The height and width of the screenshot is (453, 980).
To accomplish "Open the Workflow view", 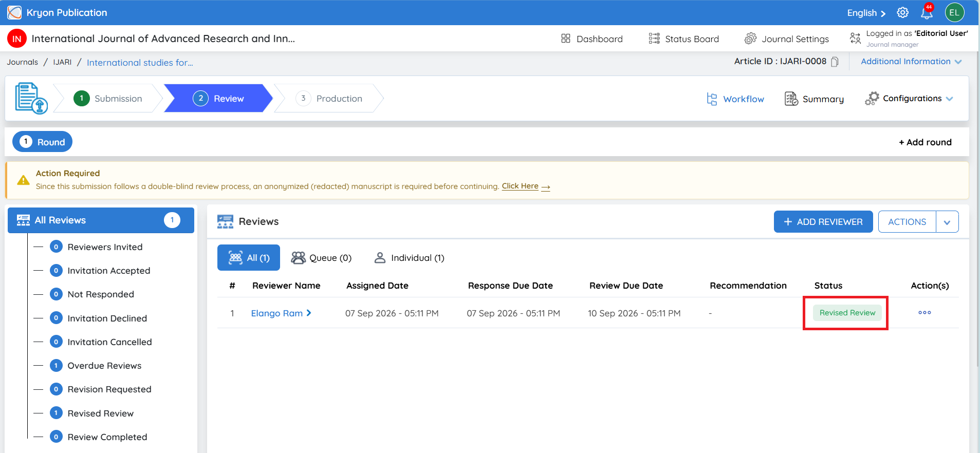I will pyautogui.click(x=735, y=99).
